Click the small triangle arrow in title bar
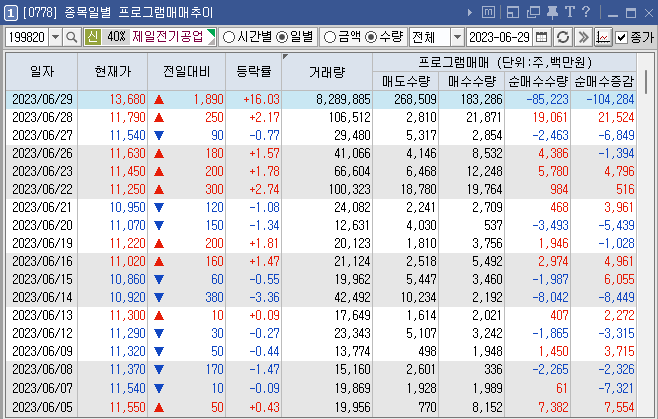Screen dimensions: 658x419 point(470,13)
